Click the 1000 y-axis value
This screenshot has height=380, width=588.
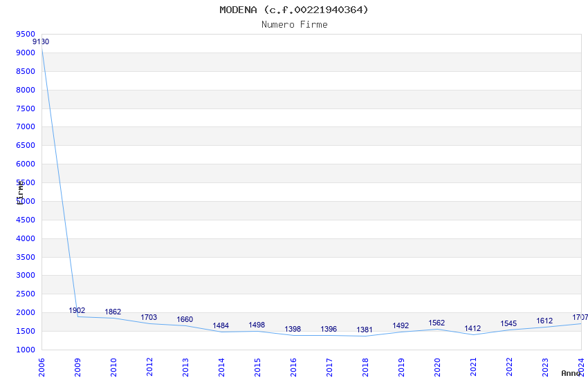click(26, 350)
